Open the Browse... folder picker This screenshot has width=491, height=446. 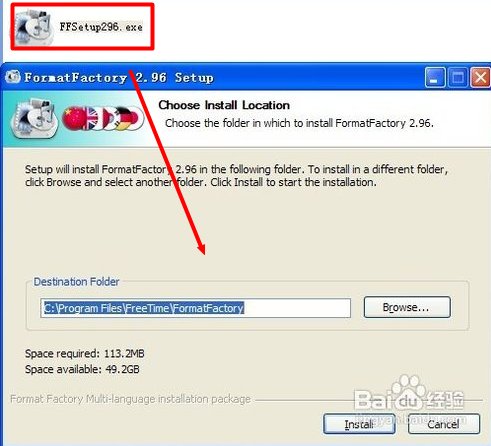[407, 307]
